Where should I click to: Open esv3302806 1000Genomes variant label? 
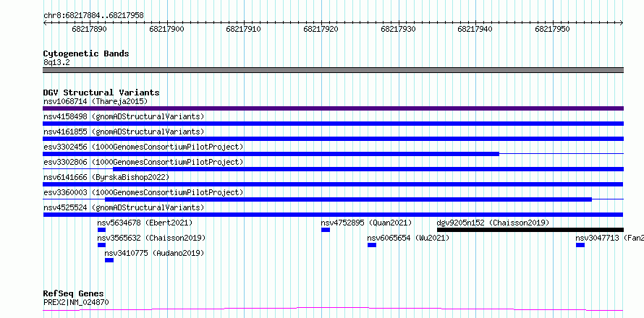click(x=143, y=162)
